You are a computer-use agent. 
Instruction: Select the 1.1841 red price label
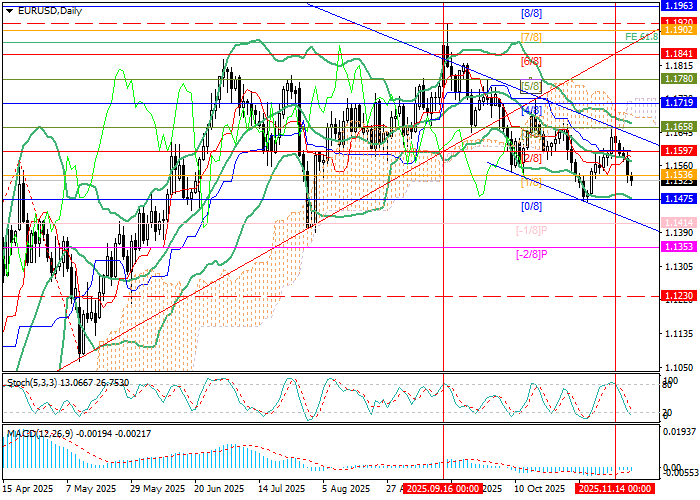[678, 54]
